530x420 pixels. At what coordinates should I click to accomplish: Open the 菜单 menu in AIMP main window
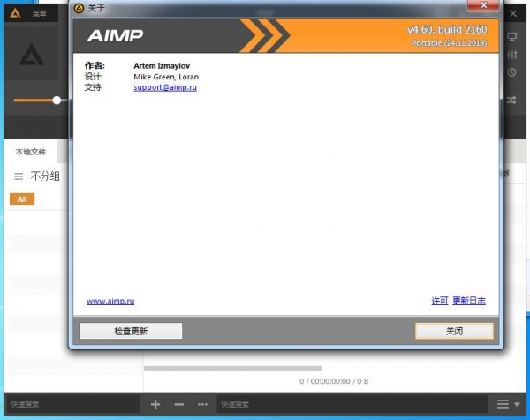click(x=39, y=13)
